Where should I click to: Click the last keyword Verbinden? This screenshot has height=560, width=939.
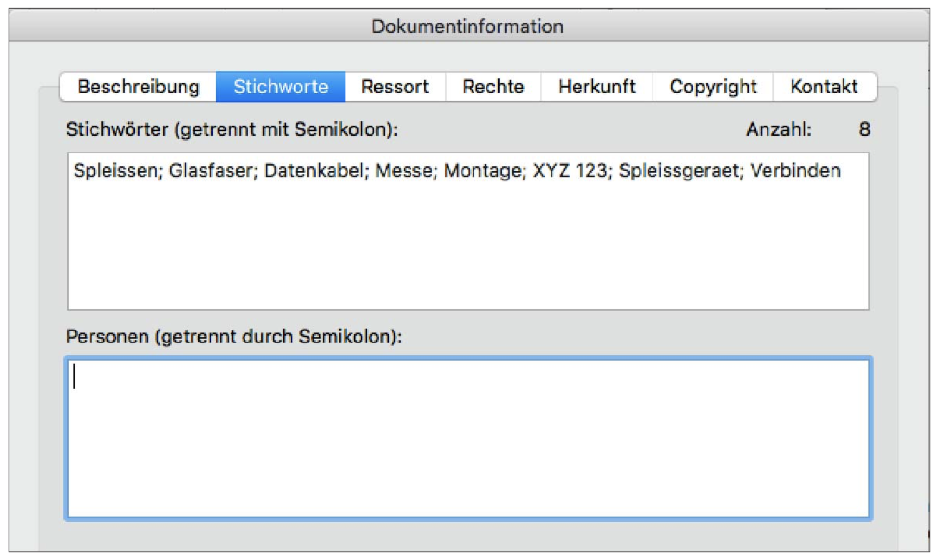pyautogui.click(x=795, y=171)
